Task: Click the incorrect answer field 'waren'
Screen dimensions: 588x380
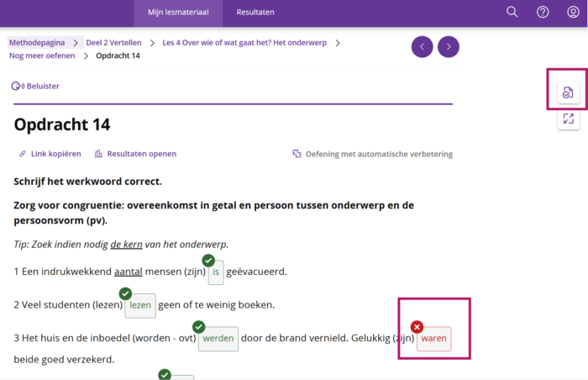Action: click(x=434, y=339)
